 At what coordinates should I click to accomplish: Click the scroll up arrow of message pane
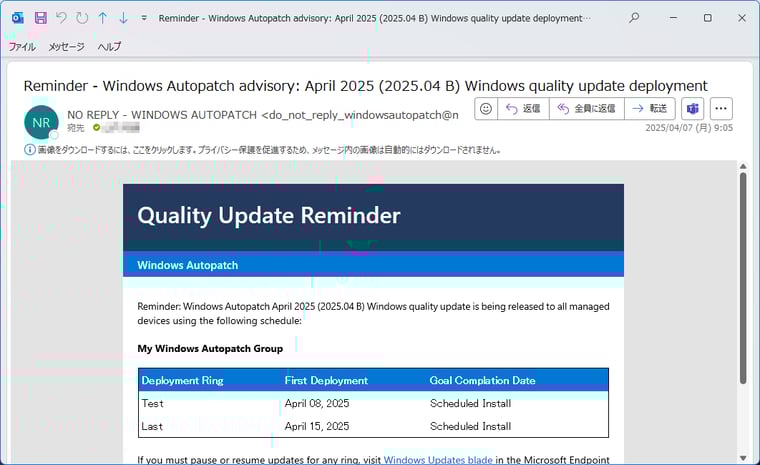[x=743, y=166]
